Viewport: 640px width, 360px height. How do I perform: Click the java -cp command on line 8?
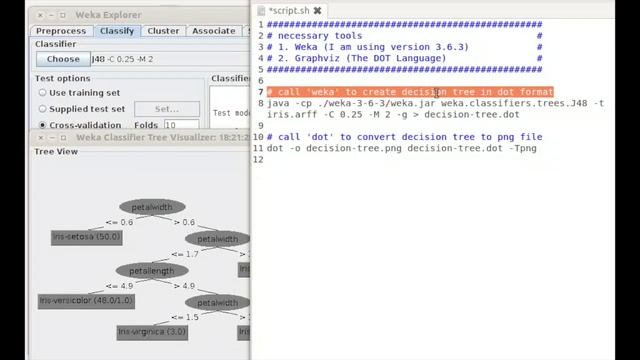[x=436, y=103]
